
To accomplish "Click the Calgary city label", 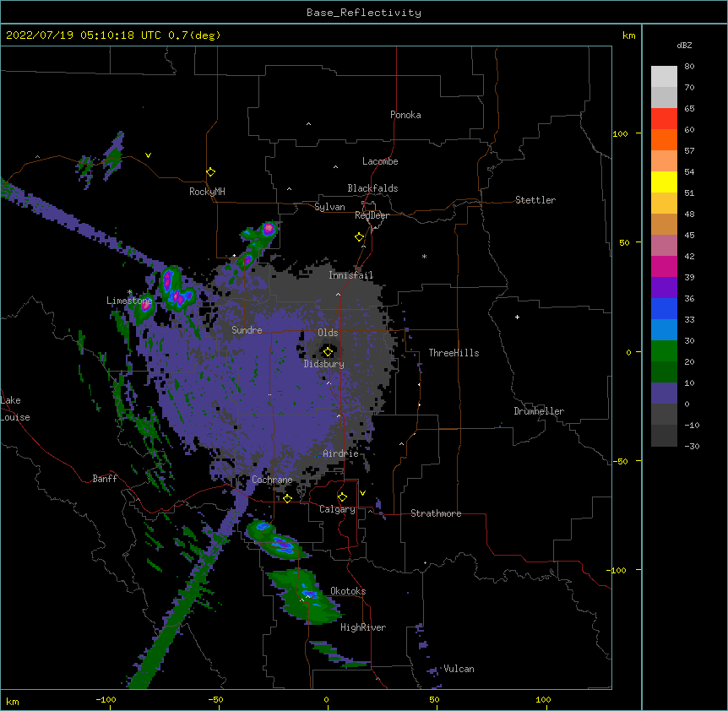I will click(337, 509).
